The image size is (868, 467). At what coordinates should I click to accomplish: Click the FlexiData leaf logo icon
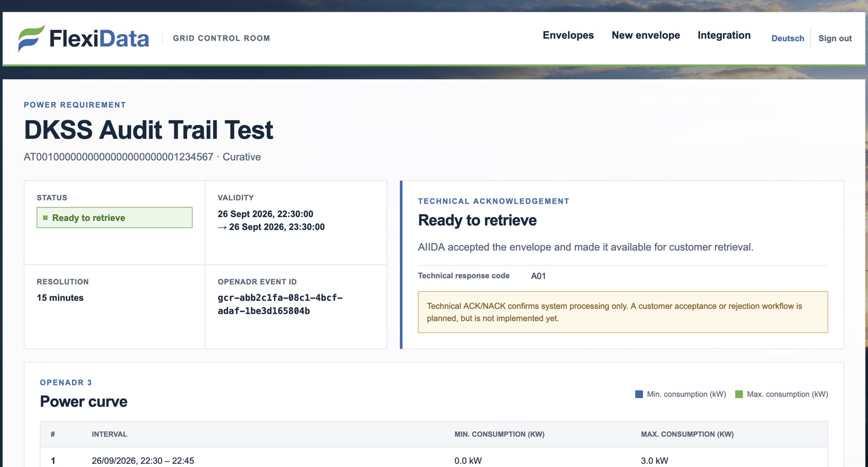point(31,38)
